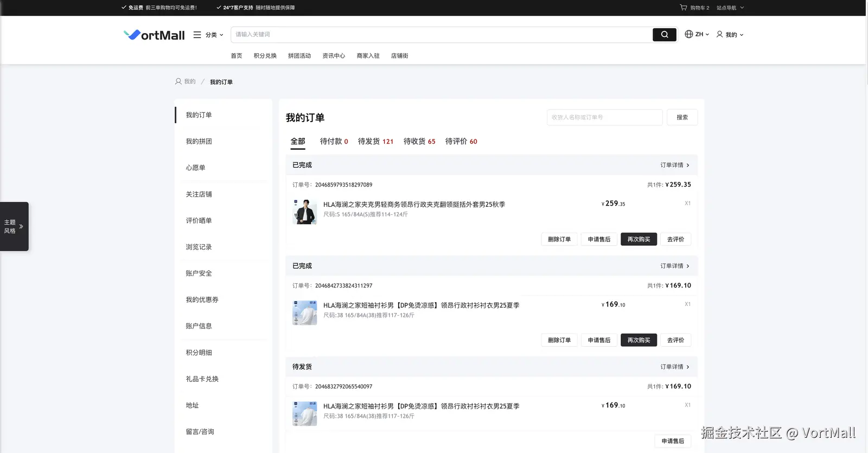The height and width of the screenshot is (453, 868).
Task: Click the 搜索 order search button
Action: 682,117
